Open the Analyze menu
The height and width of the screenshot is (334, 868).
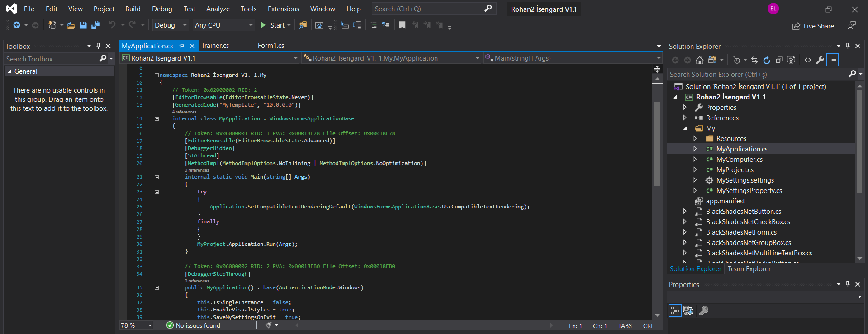[218, 9]
